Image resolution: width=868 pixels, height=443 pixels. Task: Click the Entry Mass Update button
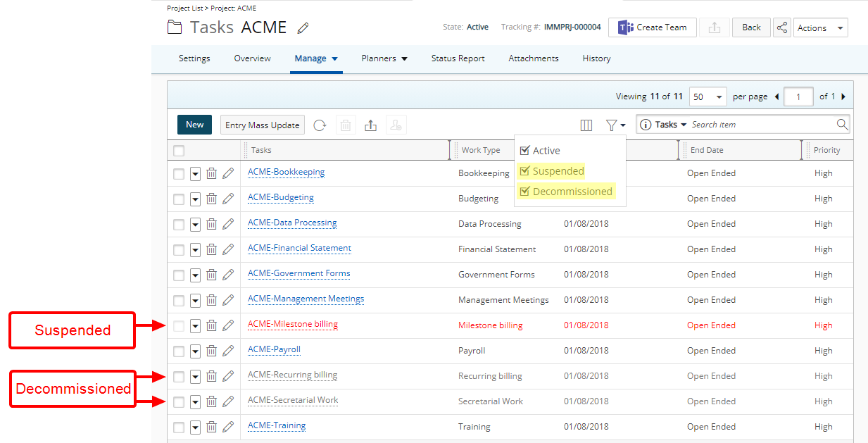click(263, 125)
